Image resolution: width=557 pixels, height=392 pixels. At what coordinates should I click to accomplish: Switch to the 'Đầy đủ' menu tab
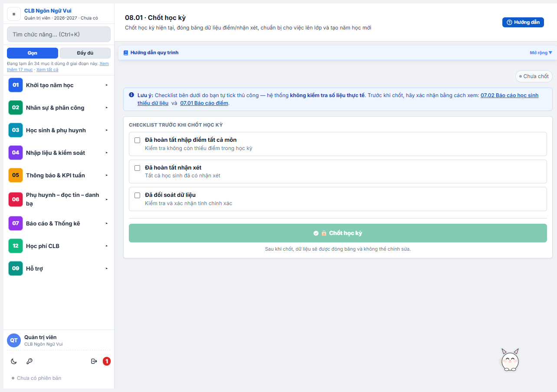(x=85, y=53)
